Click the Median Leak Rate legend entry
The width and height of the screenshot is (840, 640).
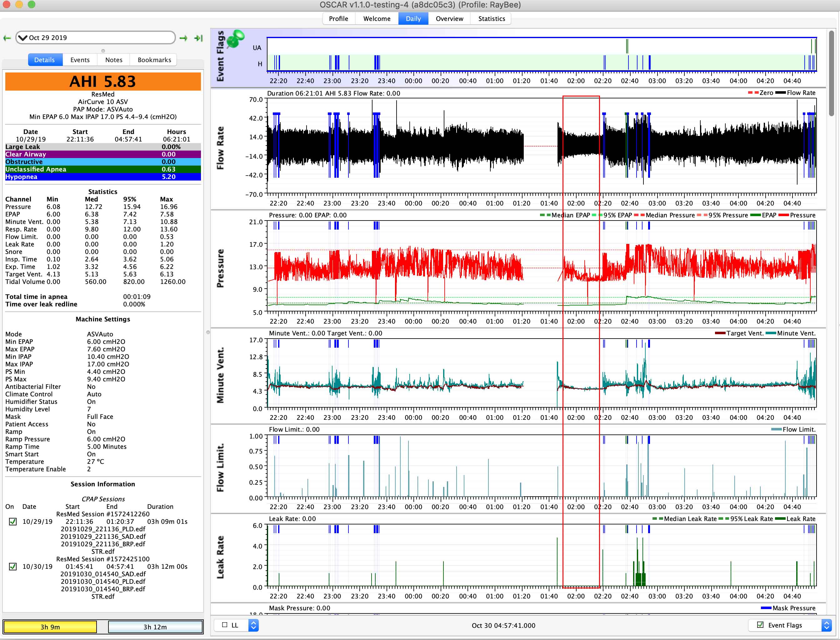(x=684, y=519)
